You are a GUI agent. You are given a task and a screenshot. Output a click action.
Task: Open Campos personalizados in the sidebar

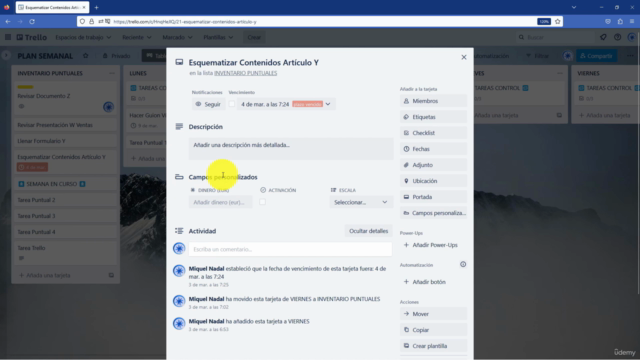click(433, 213)
